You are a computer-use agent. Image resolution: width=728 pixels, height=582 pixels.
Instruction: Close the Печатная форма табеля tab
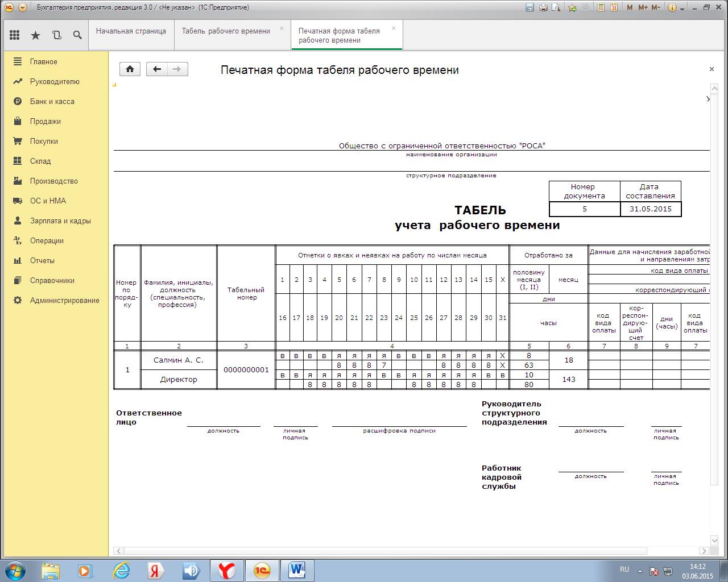tap(394, 28)
